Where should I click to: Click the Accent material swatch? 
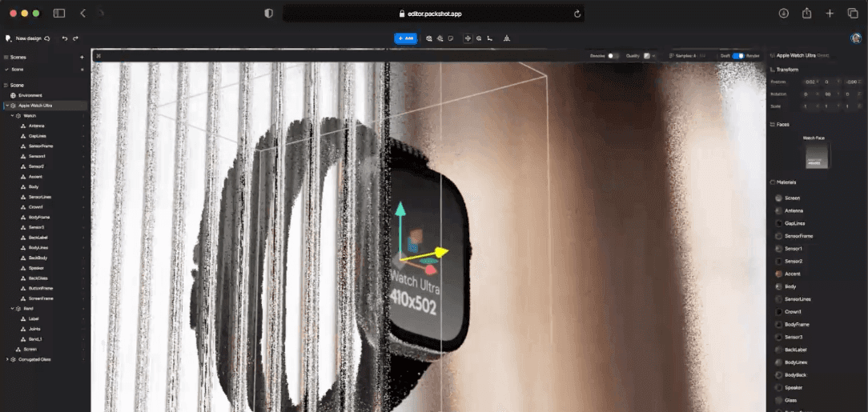[779, 274]
